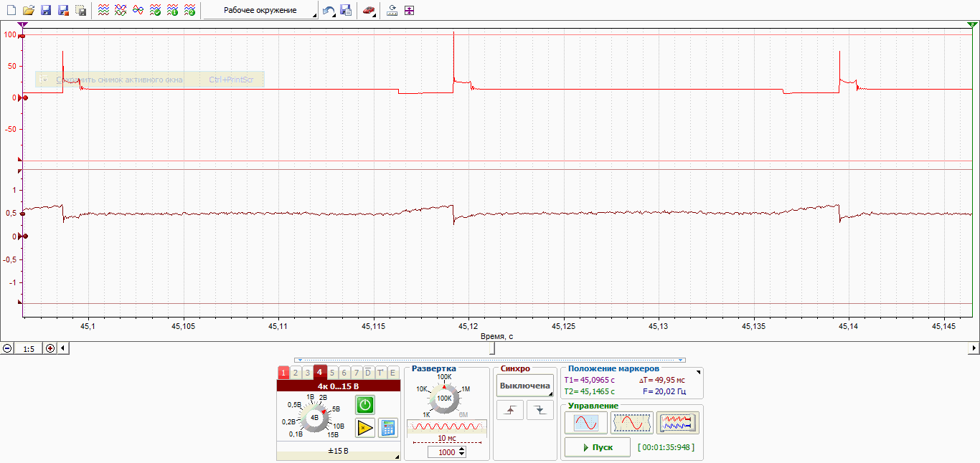Select channel tab 2
This screenshot has width=980, height=463.
coord(296,373)
